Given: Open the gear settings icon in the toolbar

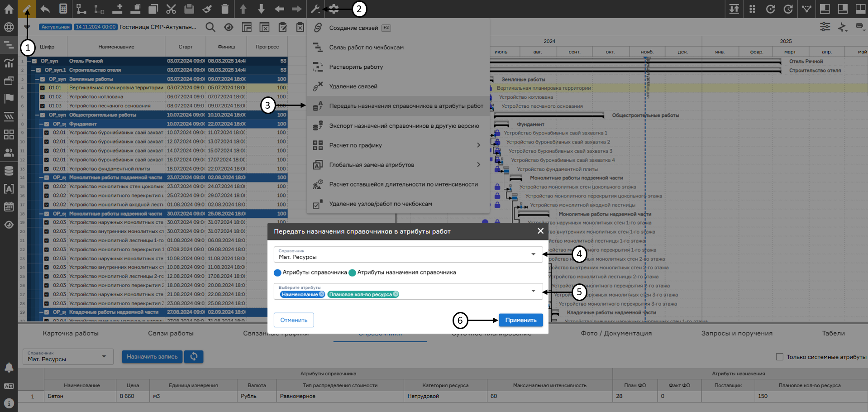Looking at the screenshot, I should coord(334,9).
